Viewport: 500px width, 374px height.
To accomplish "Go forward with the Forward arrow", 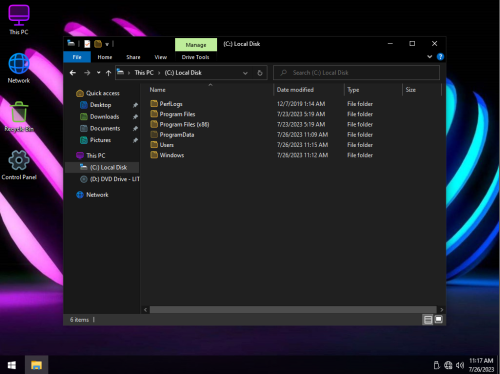I will (x=87, y=73).
